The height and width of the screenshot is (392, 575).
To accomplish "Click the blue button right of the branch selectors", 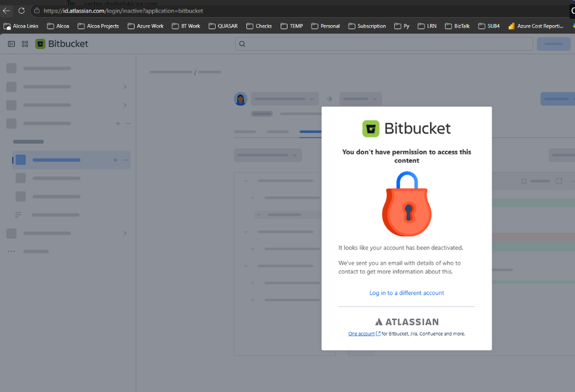I will click(x=558, y=99).
